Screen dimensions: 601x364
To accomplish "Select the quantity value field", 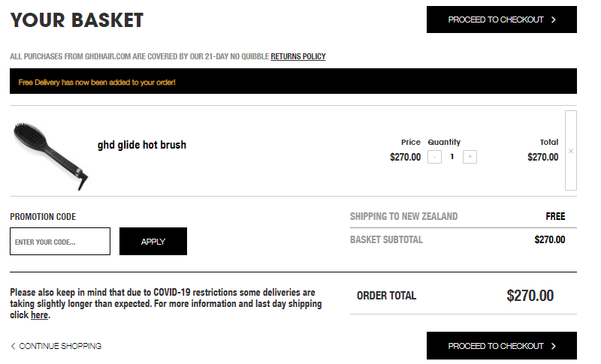I will pos(452,157).
